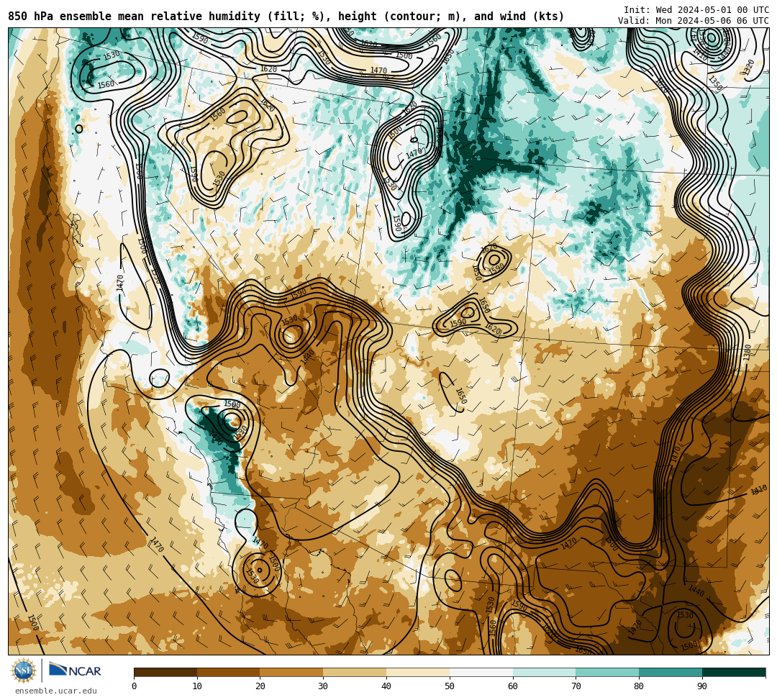Click the ensemble.ucar.edu text

(x=56, y=691)
